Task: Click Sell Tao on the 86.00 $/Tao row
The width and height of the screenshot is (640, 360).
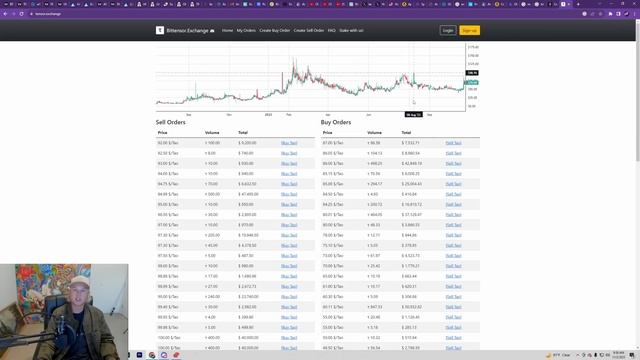Action: click(453, 163)
